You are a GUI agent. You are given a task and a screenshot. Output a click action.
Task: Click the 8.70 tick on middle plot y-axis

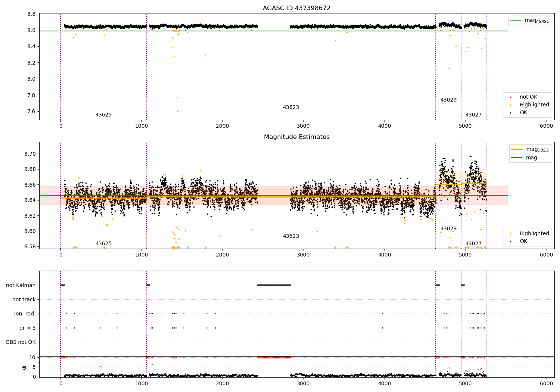30,154
